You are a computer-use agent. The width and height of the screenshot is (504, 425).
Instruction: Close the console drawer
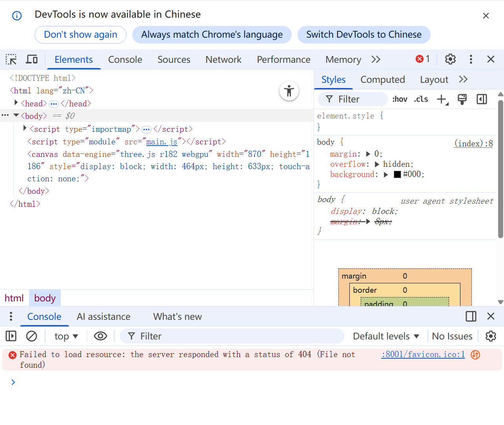[x=491, y=316]
